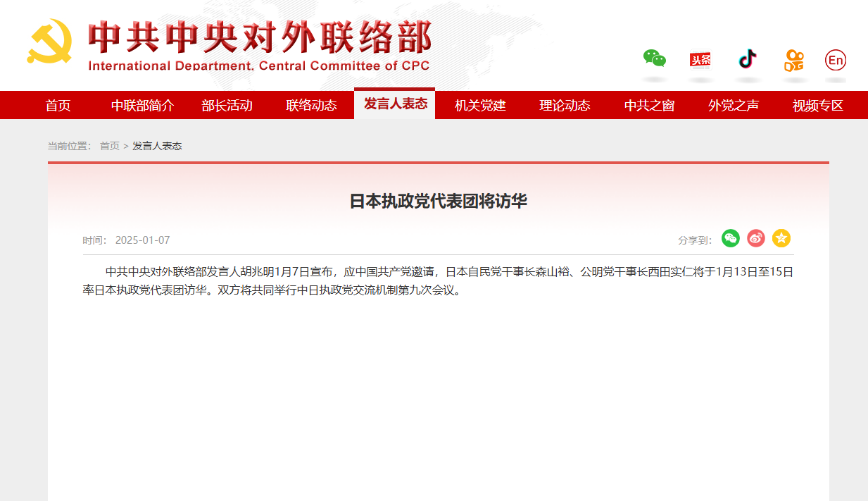Viewport: 868px width, 501px height.
Task: Click the CPC hammer and sickle emblem
Action: 50,42
